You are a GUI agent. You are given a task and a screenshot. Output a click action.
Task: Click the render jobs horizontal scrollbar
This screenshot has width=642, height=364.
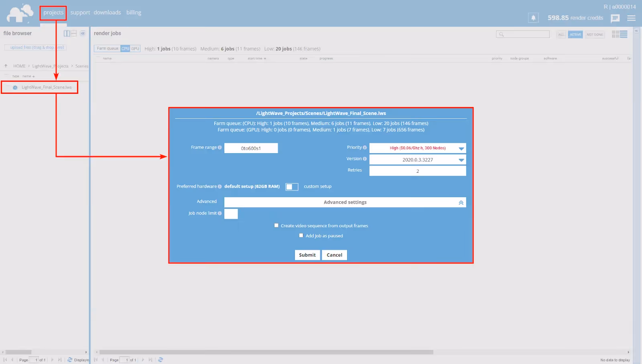point(266,352)
